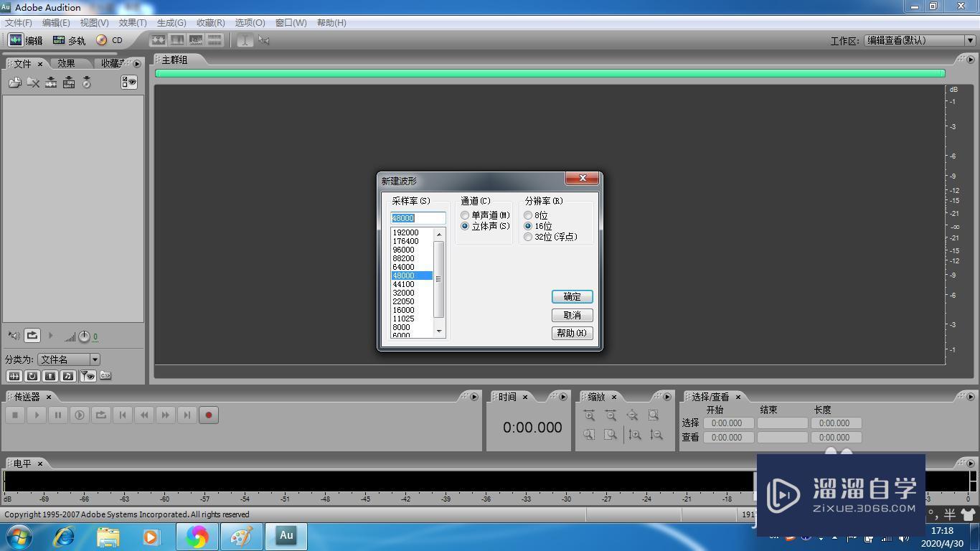Open the 效果(T) menu
This screenshot has width=980, height=551.
pyautogui.click(x=133, y=23)
